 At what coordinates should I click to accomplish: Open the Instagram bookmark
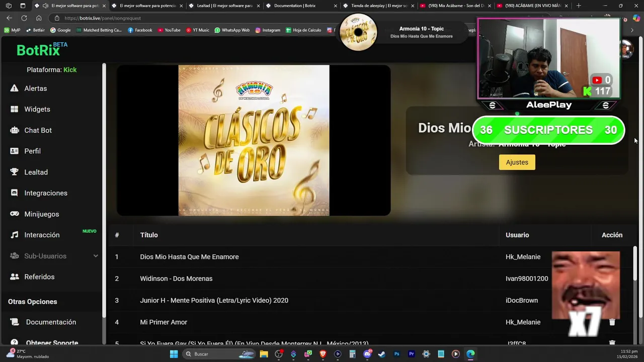click(x=268, y=30)
